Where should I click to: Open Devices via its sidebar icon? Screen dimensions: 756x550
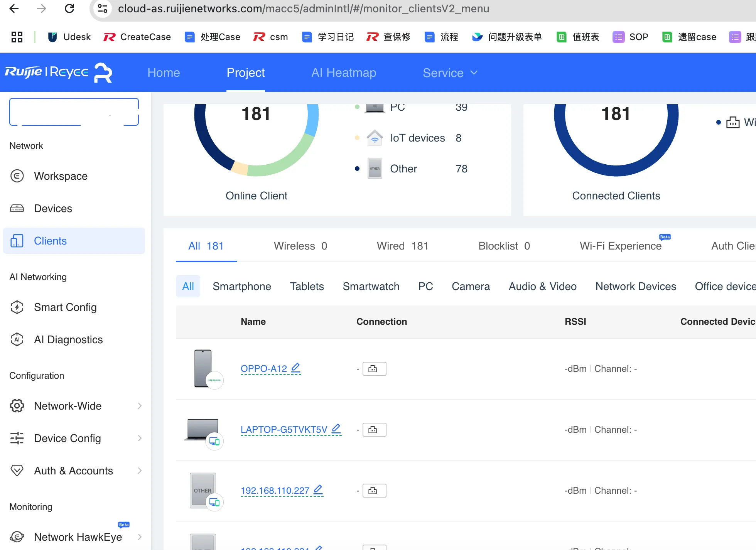coord(17,208)
